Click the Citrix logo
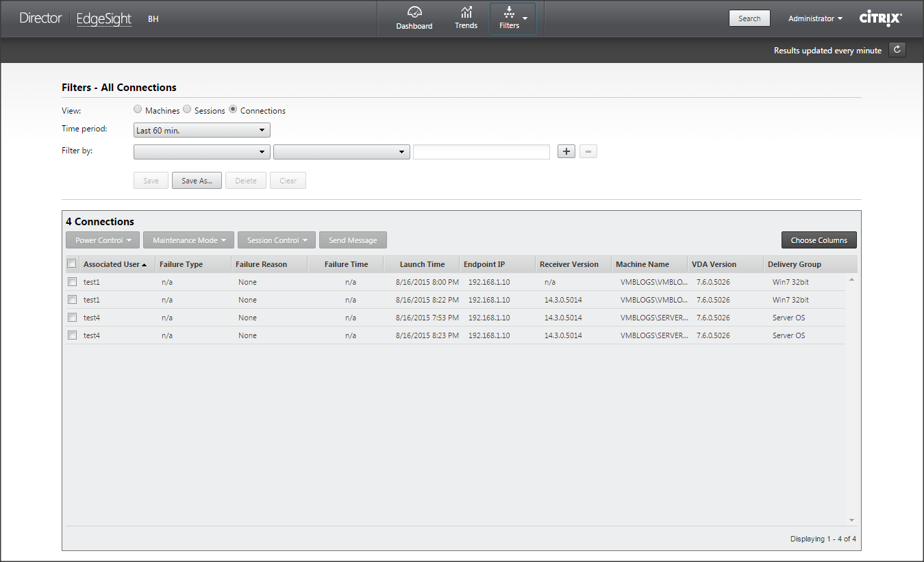This screenshot has height=562, width=924. tap(880, 18)
